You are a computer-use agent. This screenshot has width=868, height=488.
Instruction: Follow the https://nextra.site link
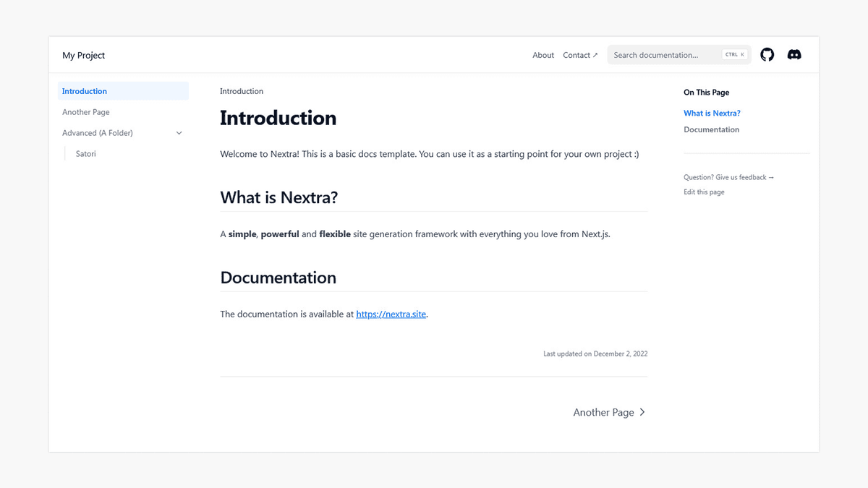(x=391, y=314)
